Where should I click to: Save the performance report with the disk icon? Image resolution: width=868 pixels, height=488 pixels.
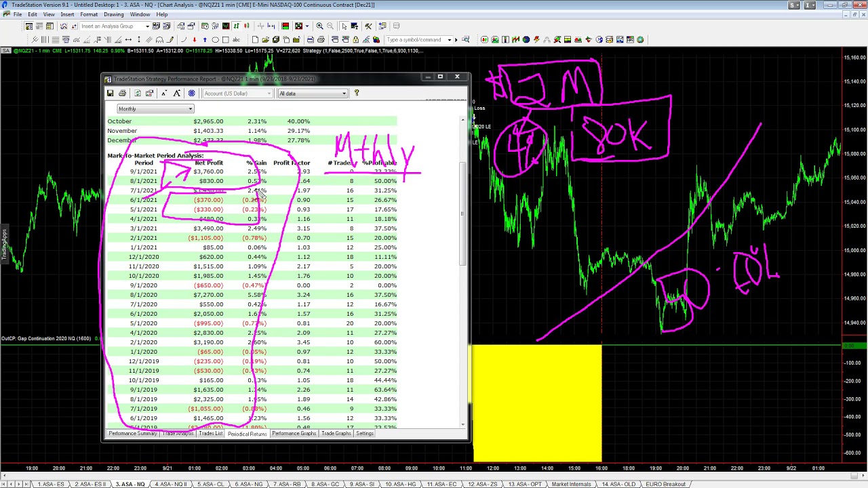110,94
